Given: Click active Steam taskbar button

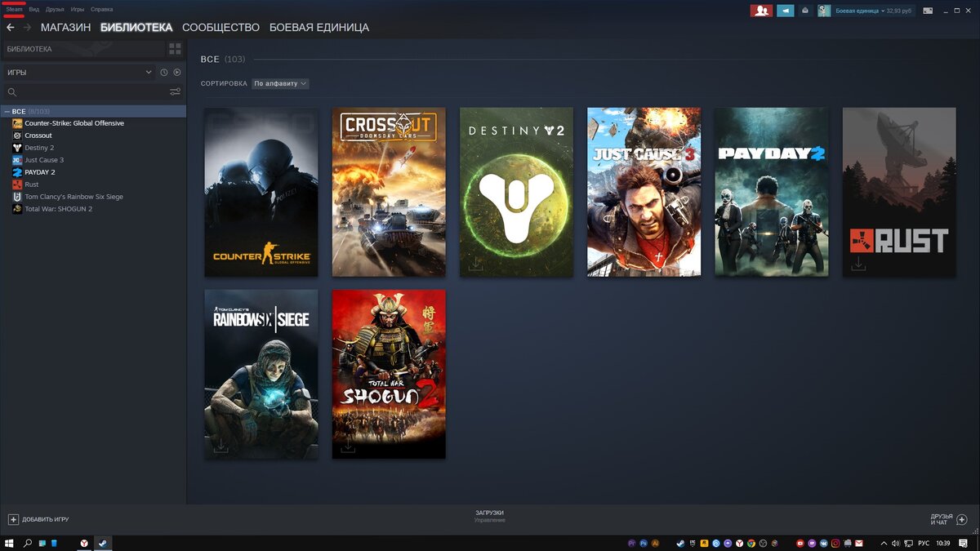Looking at the screenshot, I should 103,543.
